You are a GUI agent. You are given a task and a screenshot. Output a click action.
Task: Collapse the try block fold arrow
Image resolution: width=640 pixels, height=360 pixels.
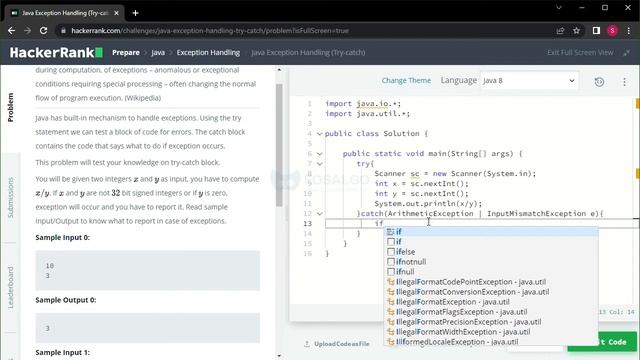click(x=320, y=164)
